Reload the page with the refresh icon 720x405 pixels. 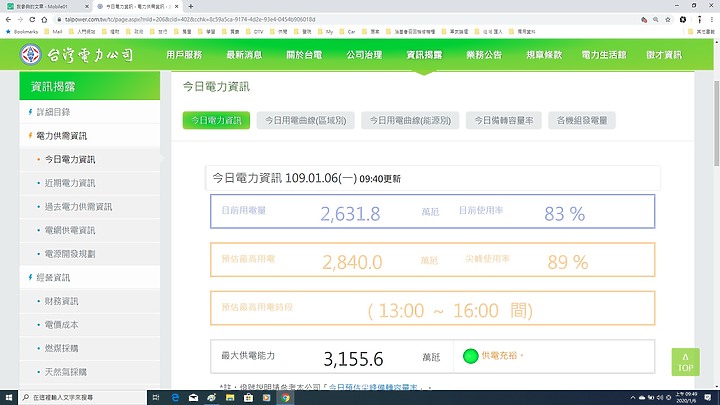point(32,19)
